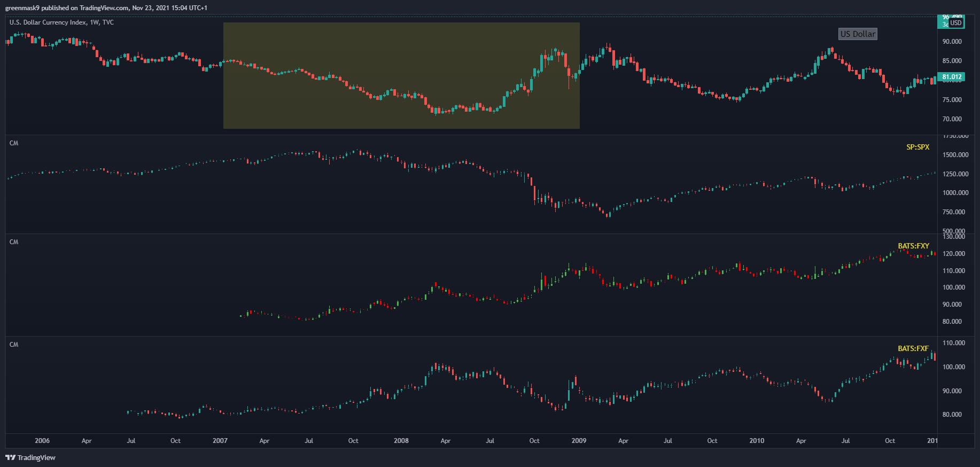Click the 1250.000 value on SPX axis
This screenshot has width=980, height=467.
(x=956, y=174)
